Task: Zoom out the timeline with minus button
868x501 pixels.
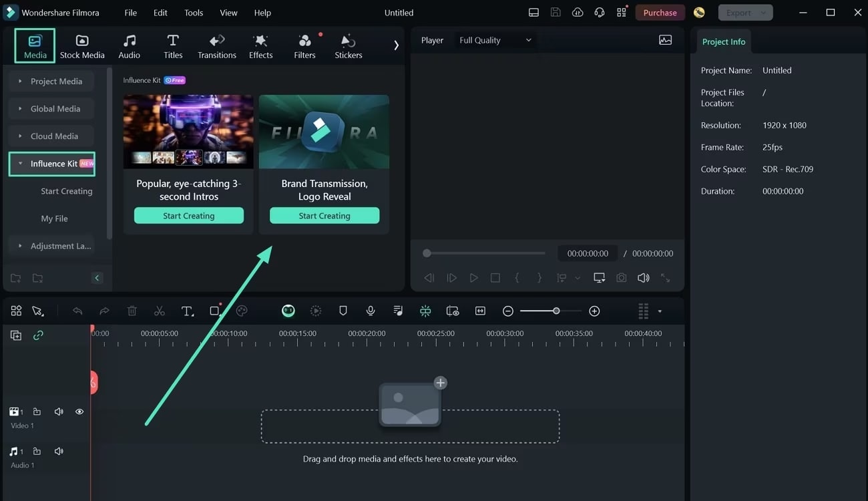Action: [x=508, y=311]
